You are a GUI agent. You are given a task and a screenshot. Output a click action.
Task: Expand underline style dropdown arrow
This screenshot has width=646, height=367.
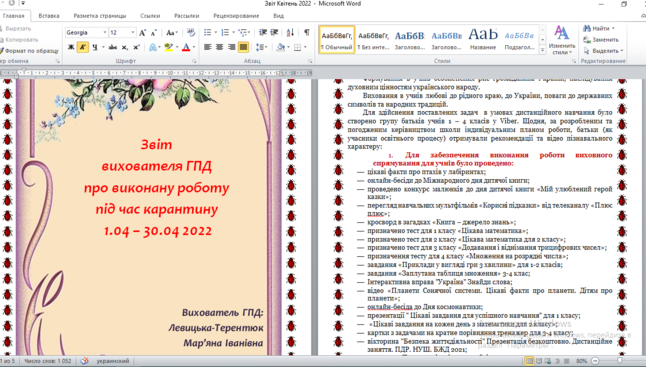coord(103,47)
